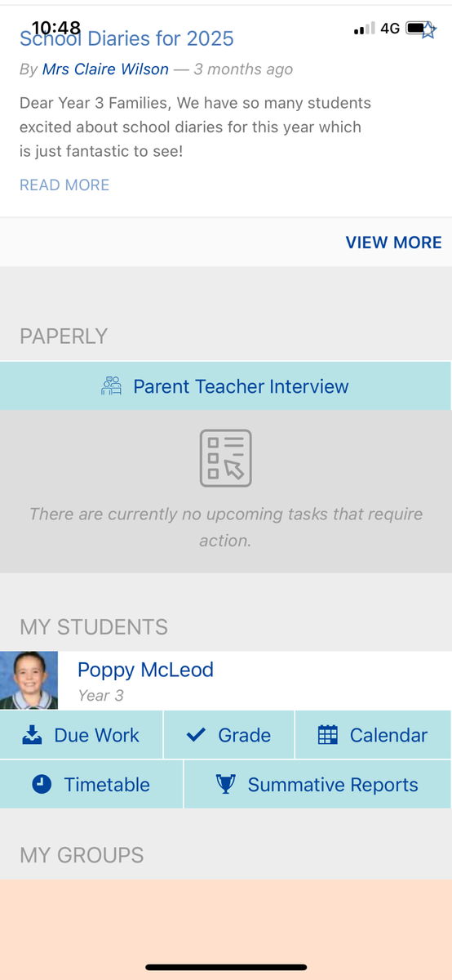Click the Parent Teacher Interview people icon
This screenshot has height=980, width=452.
point(111,386)
